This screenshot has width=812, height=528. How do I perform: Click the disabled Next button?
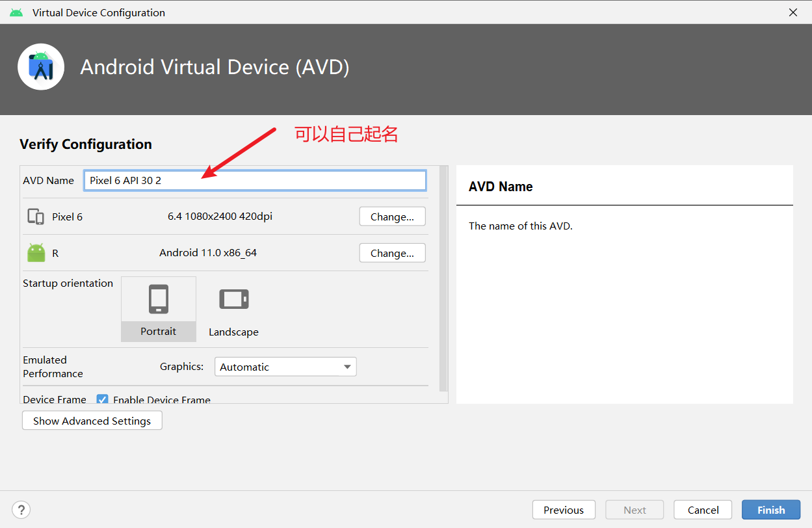(635, 510)
